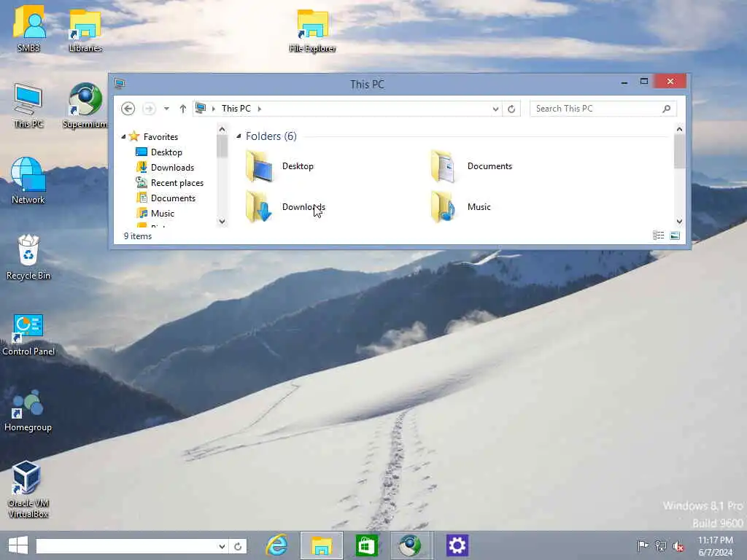747x560 pixels.
Task: Select the Libraries desktop shortcut
Action: [85, 29]
